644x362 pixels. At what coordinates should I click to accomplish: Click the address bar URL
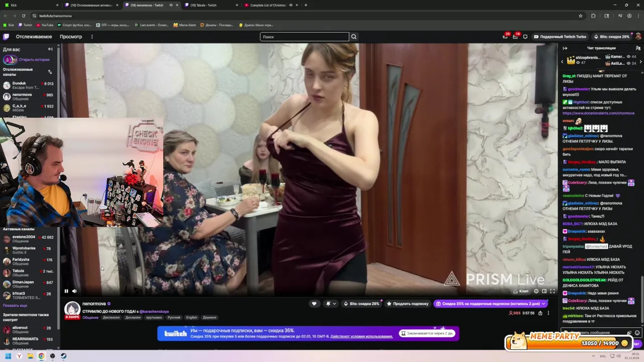click(55, 16)
